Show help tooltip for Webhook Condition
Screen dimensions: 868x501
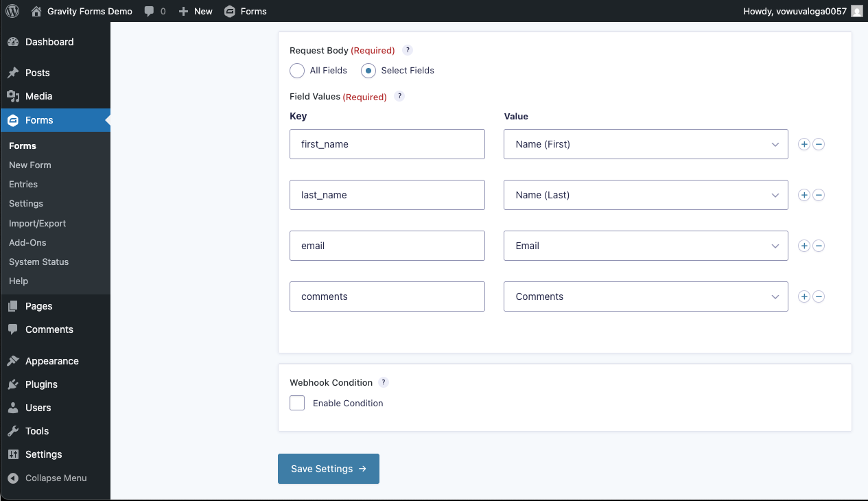coord(384,382)
